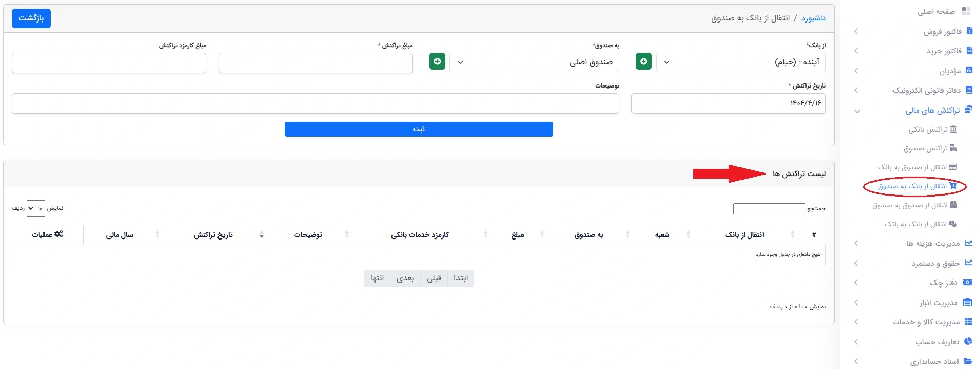Image resolution: width=980 pixels, height=369 pixels.
Task: Click the مؤدیان chart icon
Action: click(969, 70)
